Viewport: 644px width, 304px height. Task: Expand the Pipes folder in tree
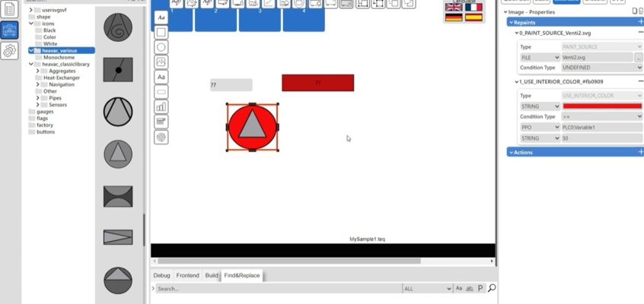point(37,98)
